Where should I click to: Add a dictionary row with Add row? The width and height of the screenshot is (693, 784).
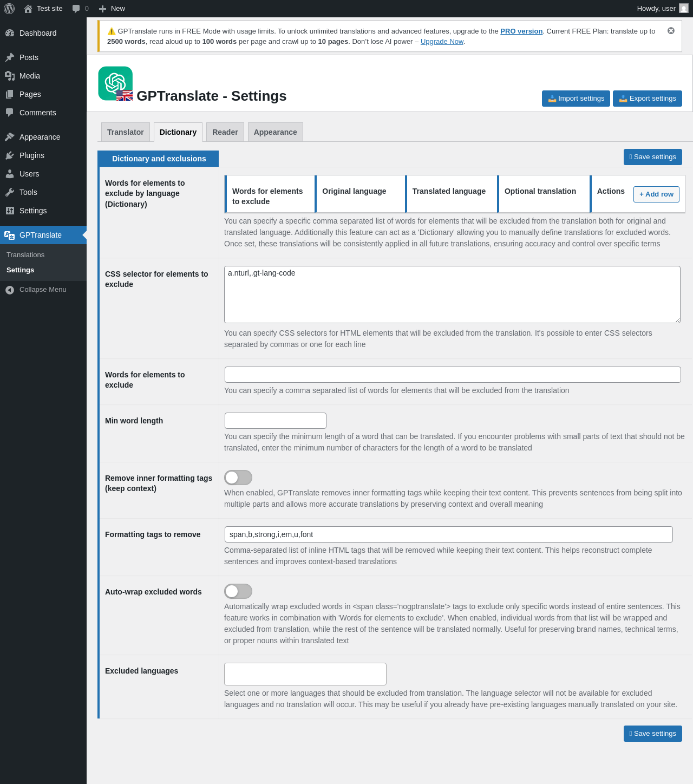pos(656,194)
